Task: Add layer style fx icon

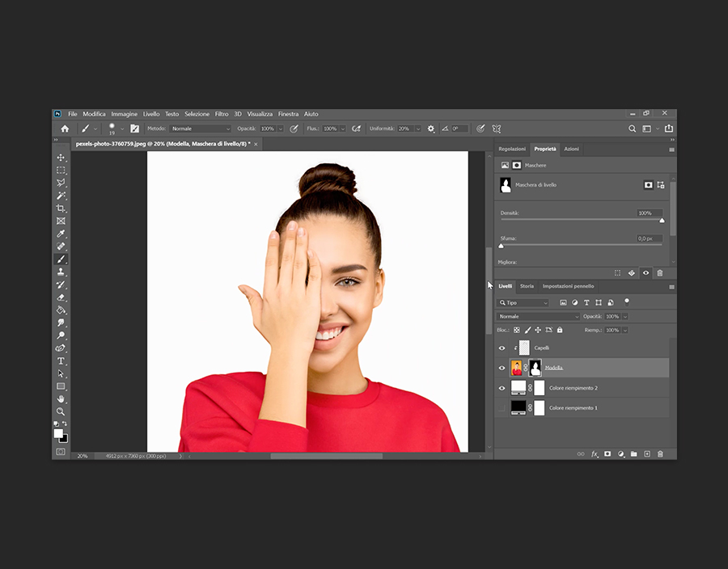Action: pos(595,454)
